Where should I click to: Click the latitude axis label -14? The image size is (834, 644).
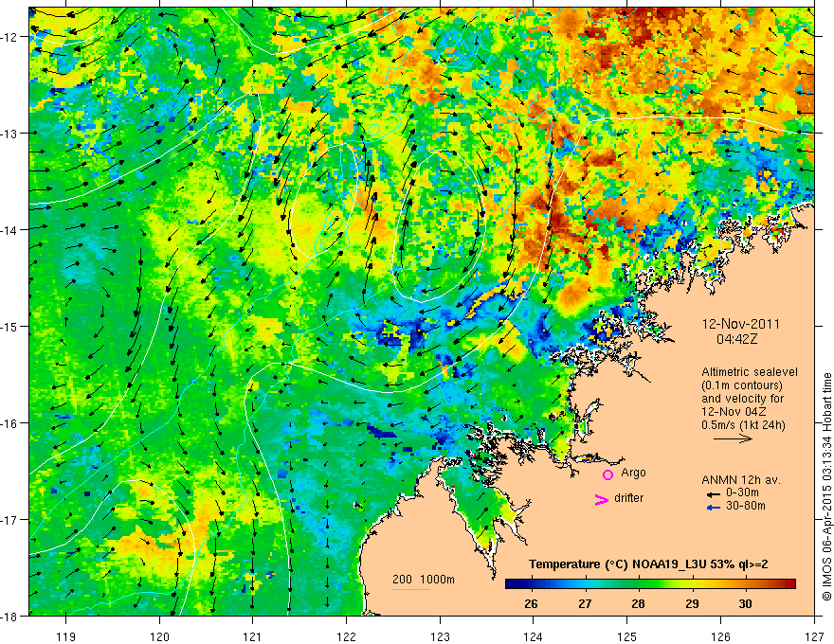10,230
